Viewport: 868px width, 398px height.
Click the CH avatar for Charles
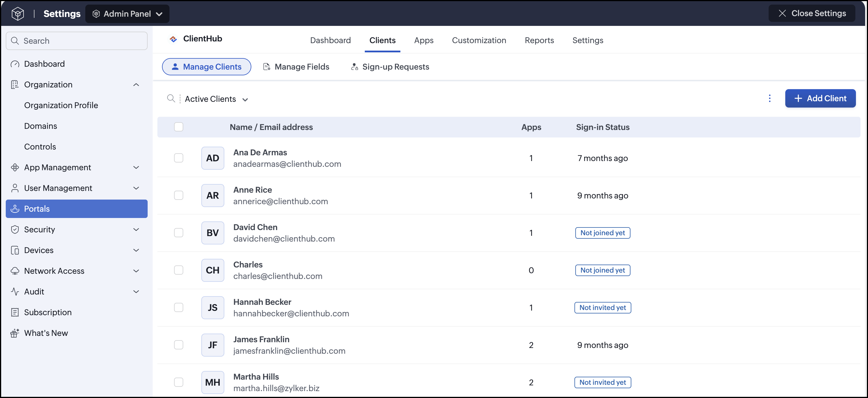213,271
